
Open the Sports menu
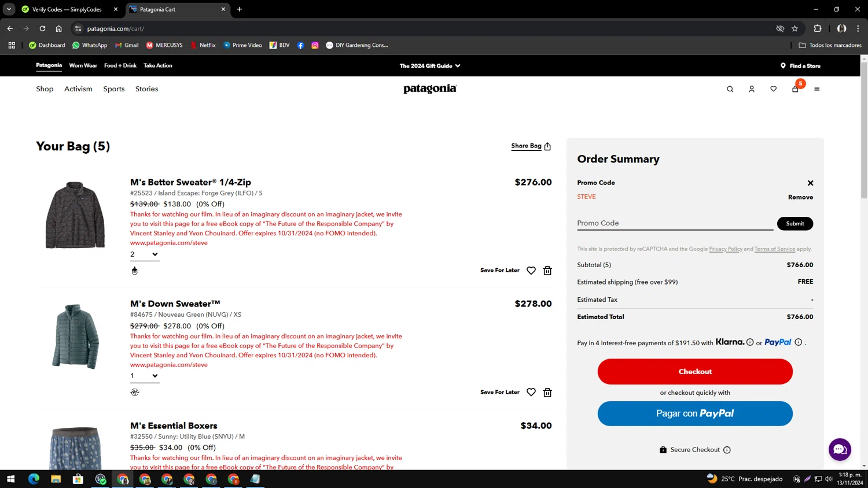pos(114,89)
